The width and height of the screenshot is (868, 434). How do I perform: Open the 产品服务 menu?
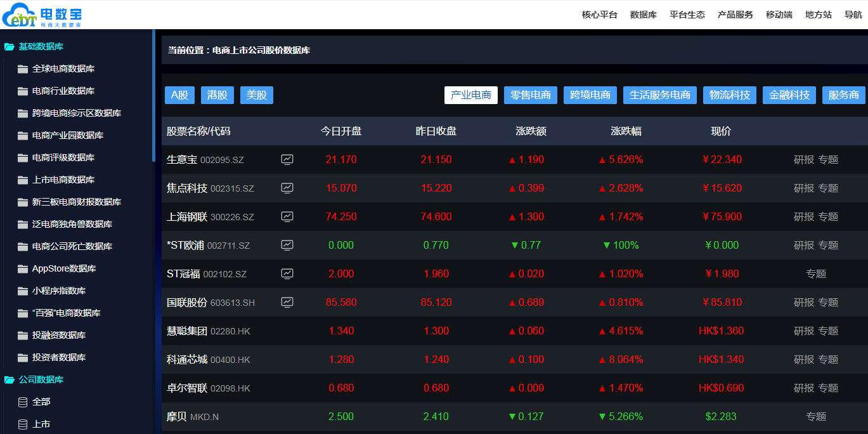tap(735, 15)
